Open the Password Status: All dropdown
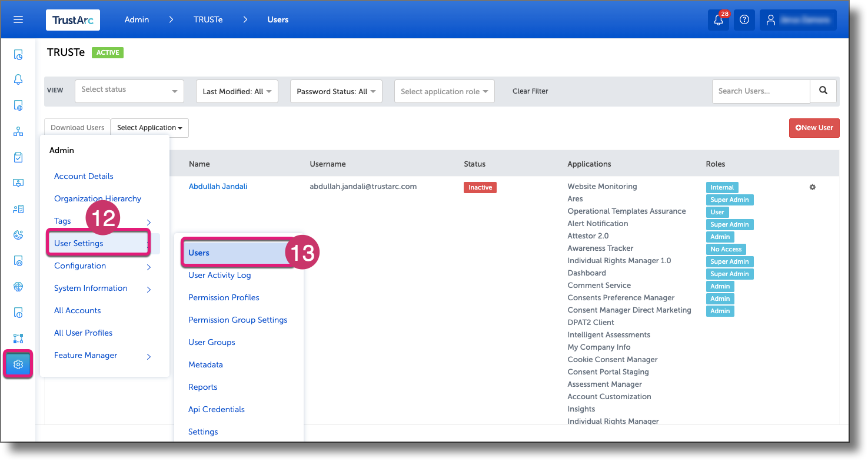Viewport: 868px width, 461px height. click(x=337, y=91)
